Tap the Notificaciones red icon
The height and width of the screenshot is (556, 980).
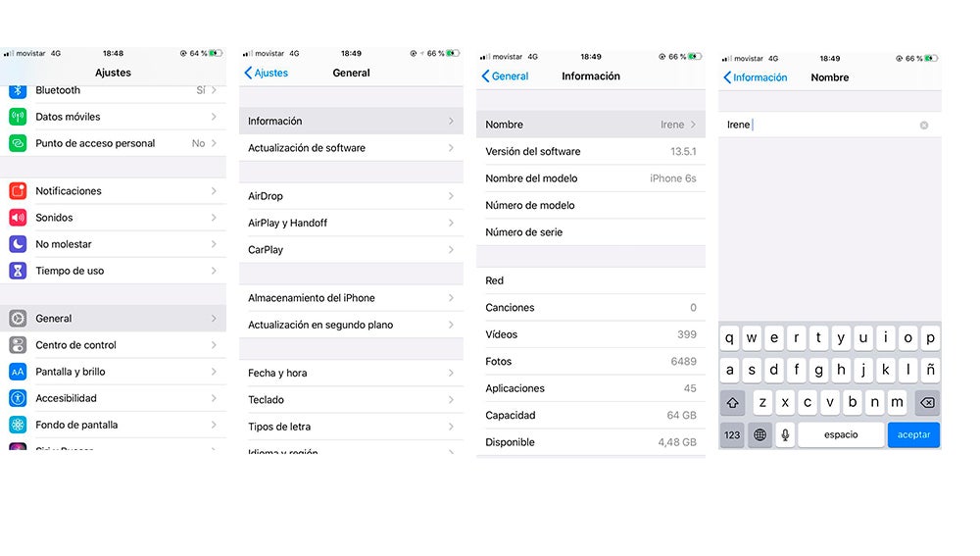18,191
